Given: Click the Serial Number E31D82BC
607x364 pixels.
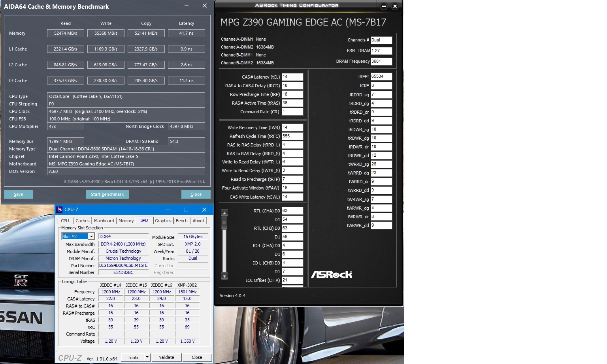Looking at the screenshot, I should [x=123, y=272].
